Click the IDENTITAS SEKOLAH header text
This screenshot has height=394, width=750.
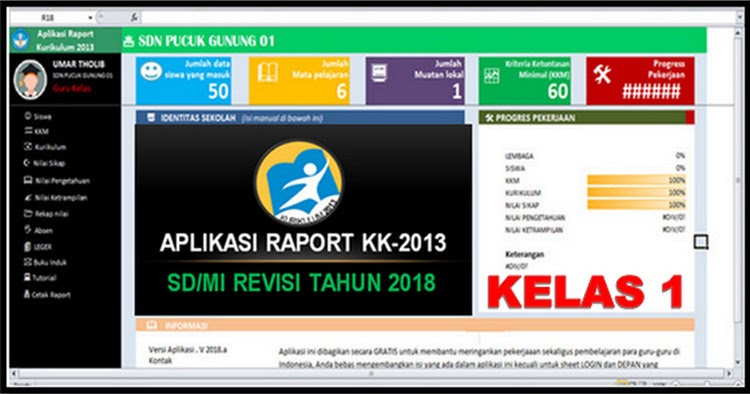(x=198, y=118)
